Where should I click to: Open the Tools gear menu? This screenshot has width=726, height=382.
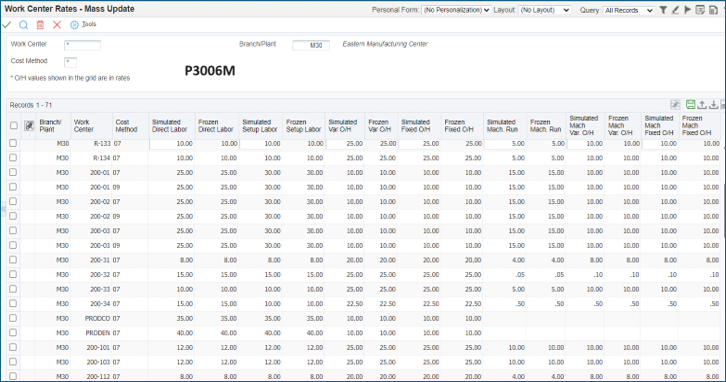point(83,25)
